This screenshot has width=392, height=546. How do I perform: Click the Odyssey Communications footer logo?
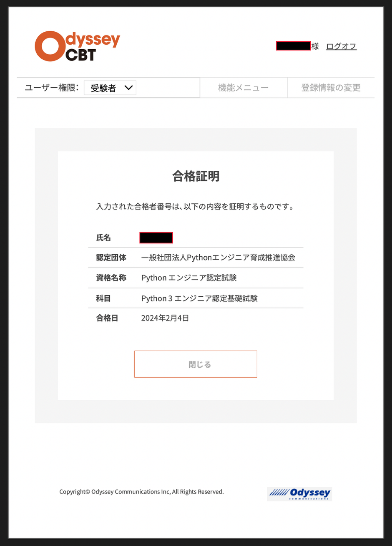299,493
